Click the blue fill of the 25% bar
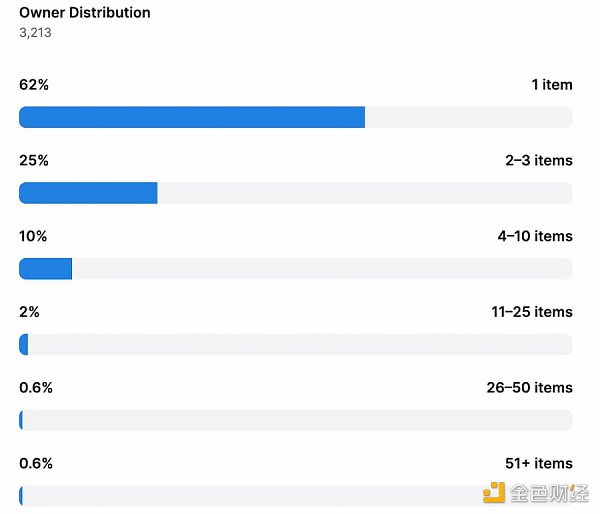600x514 pixels. [88, 193]
